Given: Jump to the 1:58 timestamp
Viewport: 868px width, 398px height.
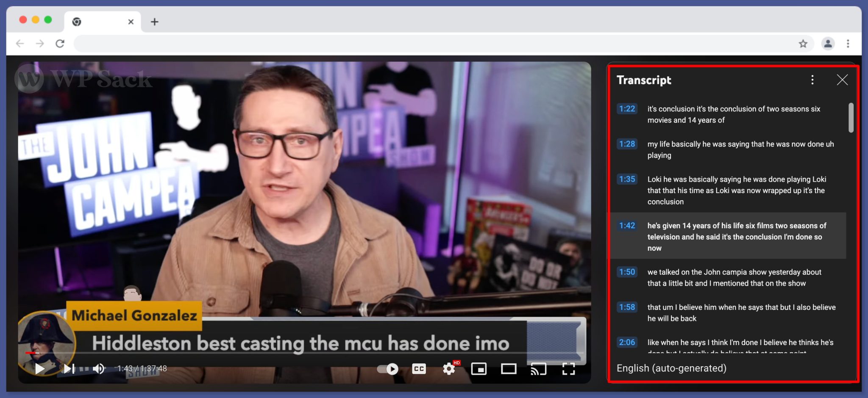Looking at the screenshot, I should (x=627, y=307).
